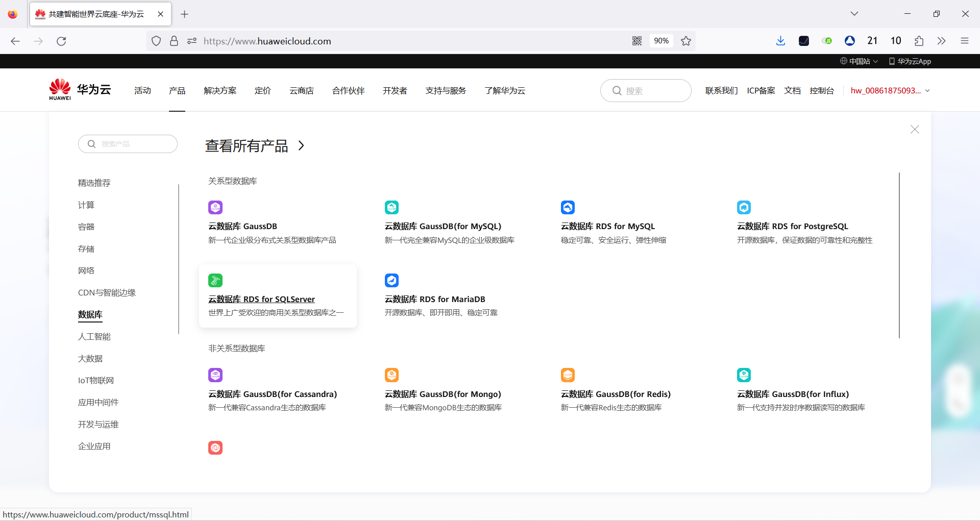Expand the 中国站 region dropdown

(859, 61)
